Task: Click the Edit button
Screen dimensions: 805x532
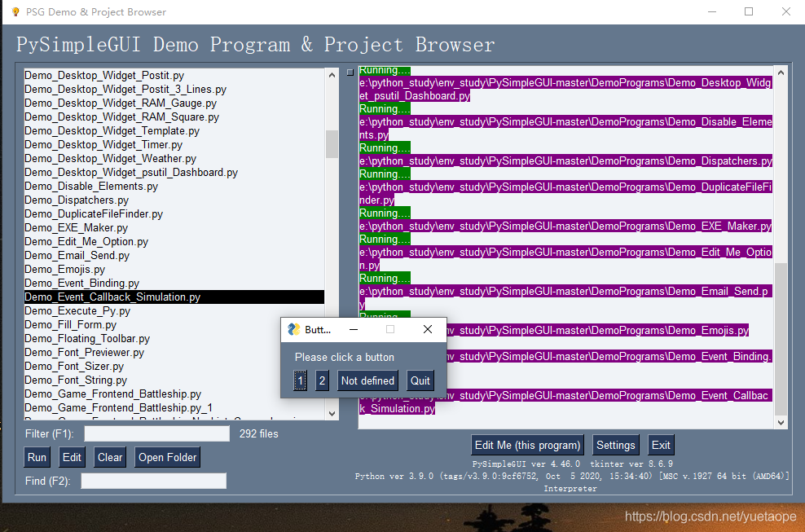Action: [x=72, y=457]
